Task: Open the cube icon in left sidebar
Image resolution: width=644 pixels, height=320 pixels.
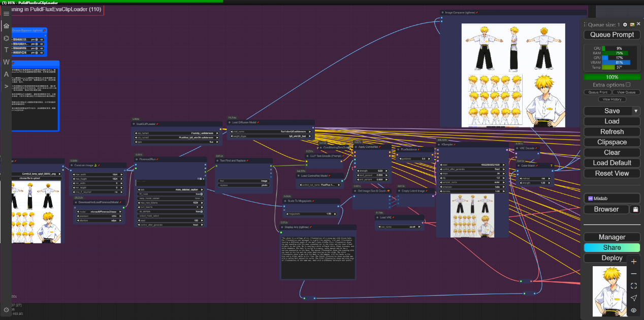Action: click(x=6, y=38)
